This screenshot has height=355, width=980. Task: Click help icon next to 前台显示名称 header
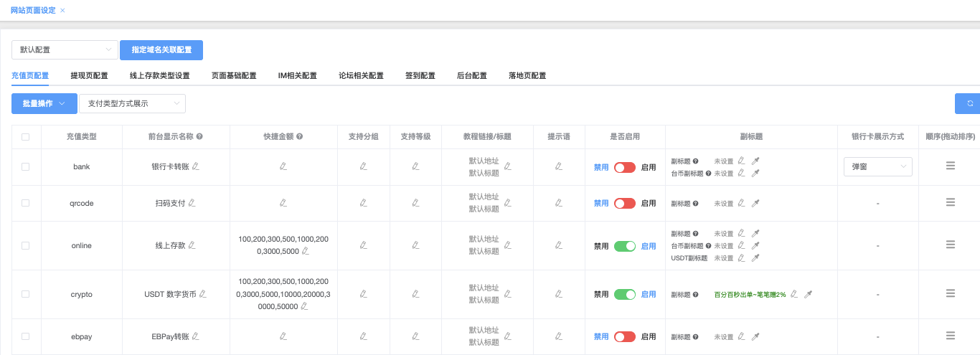click(199, 136)
